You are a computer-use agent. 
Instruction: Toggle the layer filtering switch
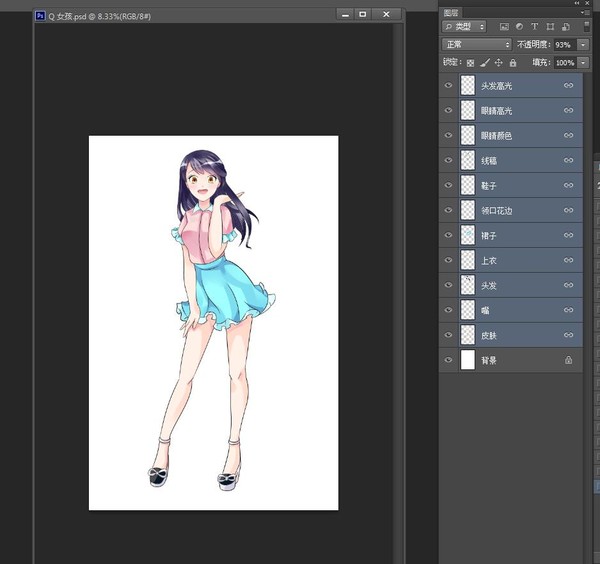[x=587, y=26]
